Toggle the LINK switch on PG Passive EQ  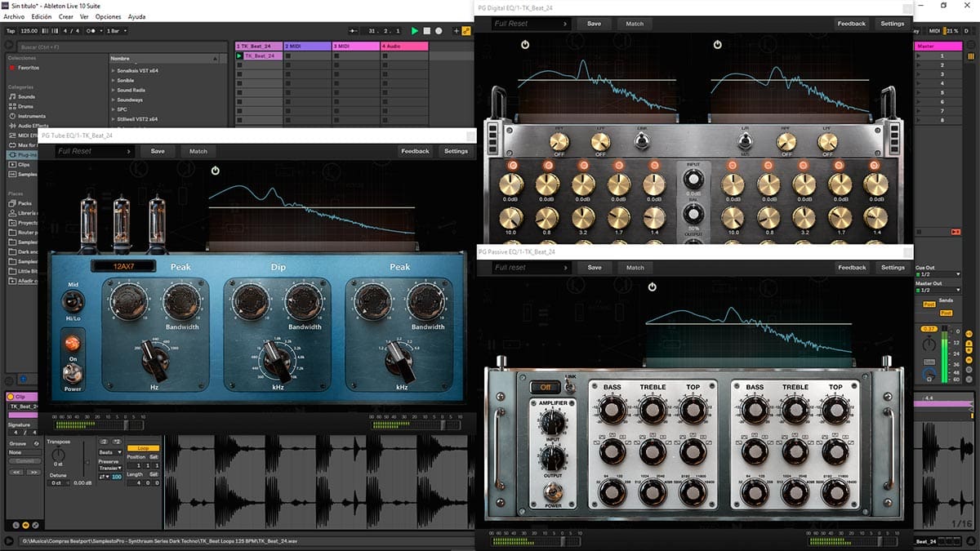tap(571, 386)
